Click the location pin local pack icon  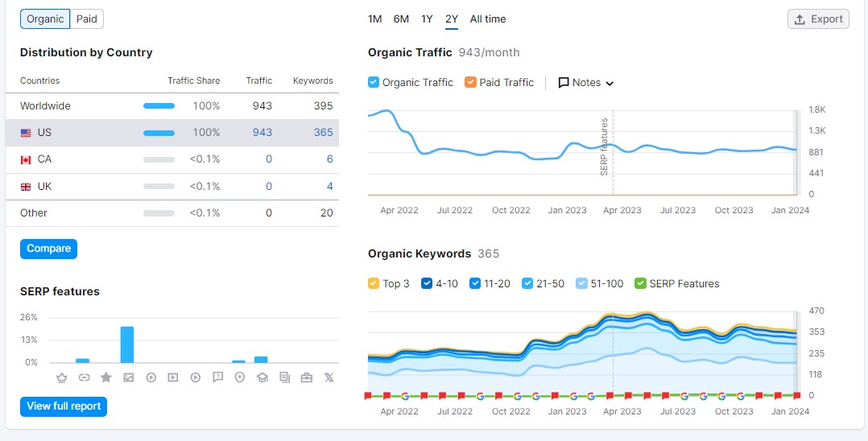point(239,377)
